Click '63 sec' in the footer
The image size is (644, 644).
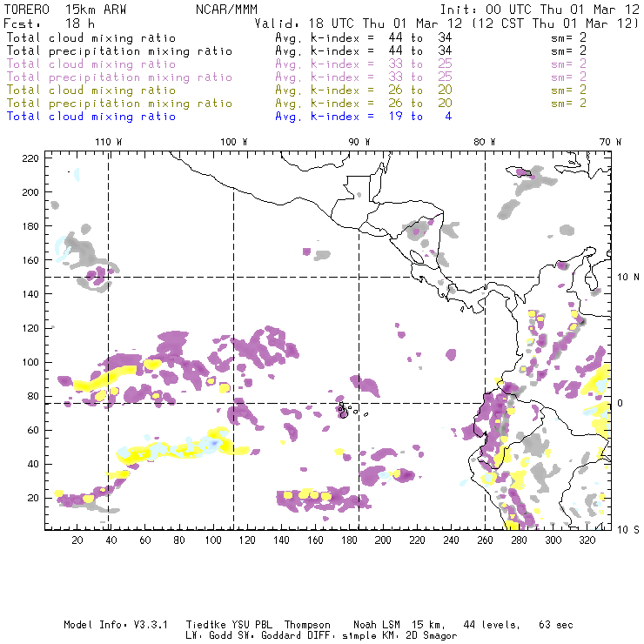coord(556,625)
